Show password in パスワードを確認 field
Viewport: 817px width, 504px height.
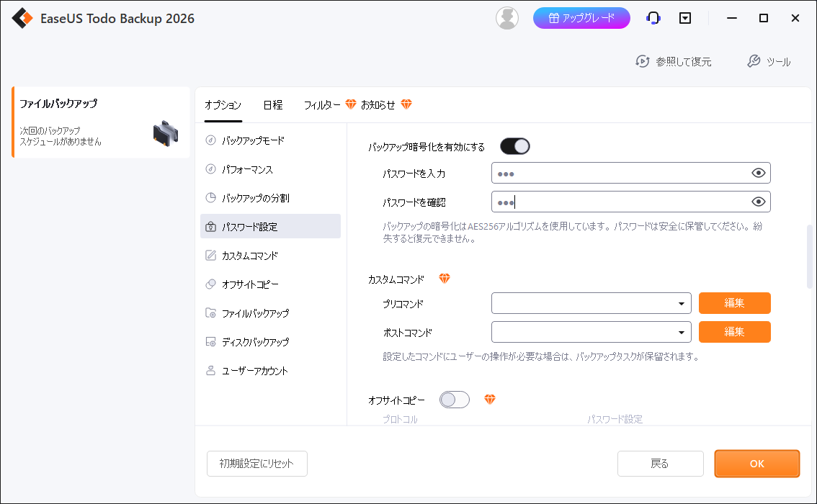pyautogui.click(x=758, y=202)
